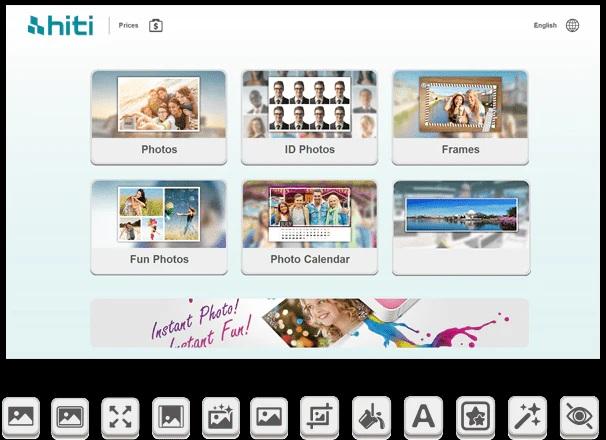This screenshot has height=440, width=606.
Task: Open the Frames tile
Action: [460, 118]
